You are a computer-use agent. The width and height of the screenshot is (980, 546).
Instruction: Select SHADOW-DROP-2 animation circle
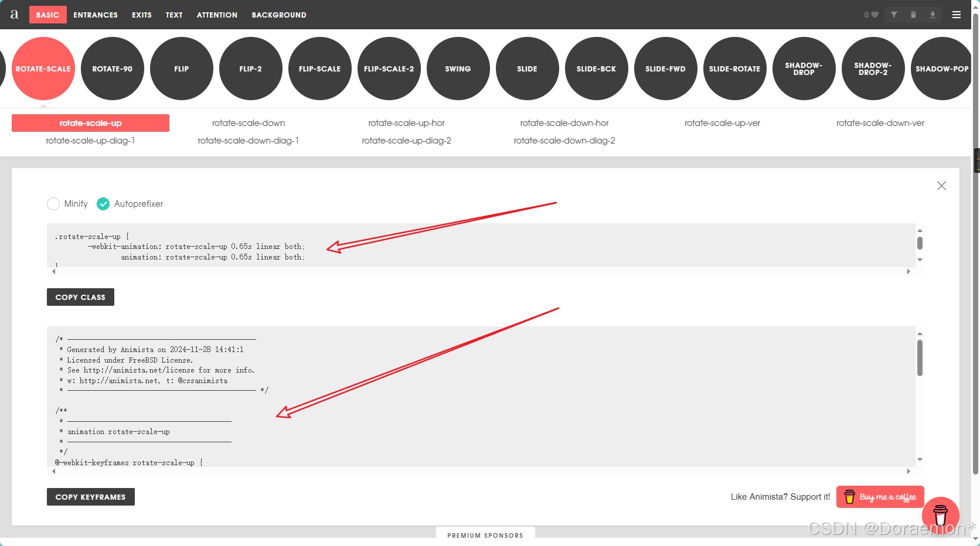click(873, 69)
